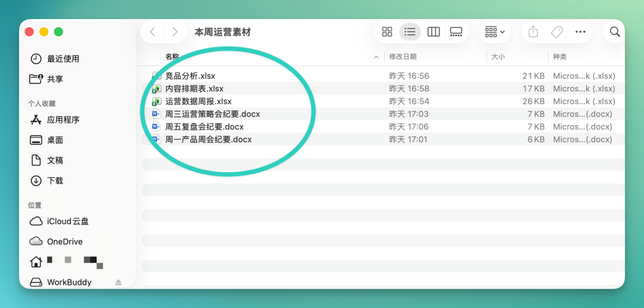Click Word icon of 周三运营策略会纪要.docx
Viewport: 644px width, 308px height.
point(156,114)
